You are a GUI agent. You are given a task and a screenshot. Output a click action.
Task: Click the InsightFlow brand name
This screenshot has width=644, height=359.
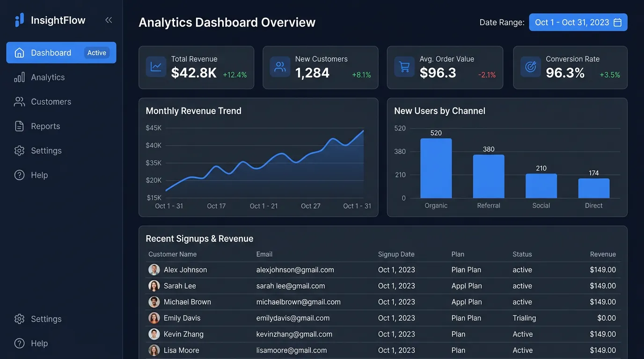click(58, 20)
